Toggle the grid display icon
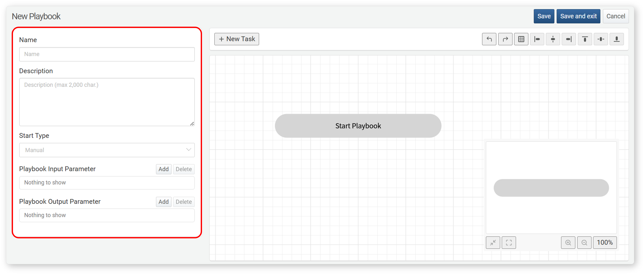The height and width of the screenshot is (274, 644). 521,39
